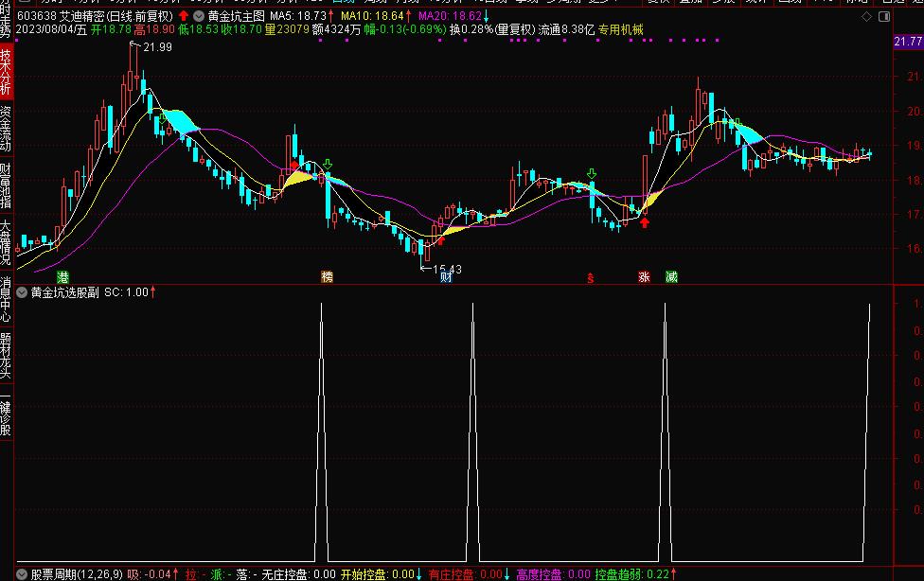Click the green 港 event marker
This screenshot has width=924, height=581.
62,277
